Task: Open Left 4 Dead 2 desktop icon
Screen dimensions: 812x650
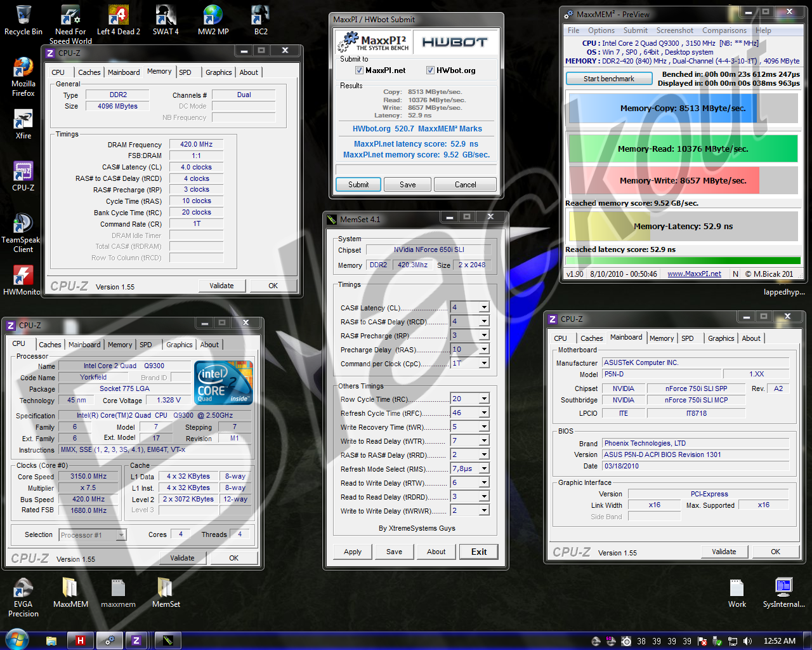Action: click(119, 20)
